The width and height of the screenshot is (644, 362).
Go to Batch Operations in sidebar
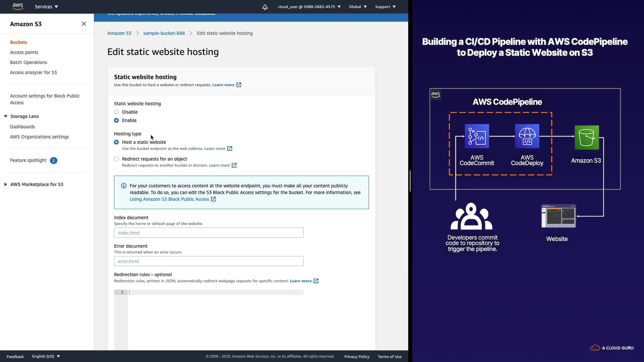[x=29, y=62]
